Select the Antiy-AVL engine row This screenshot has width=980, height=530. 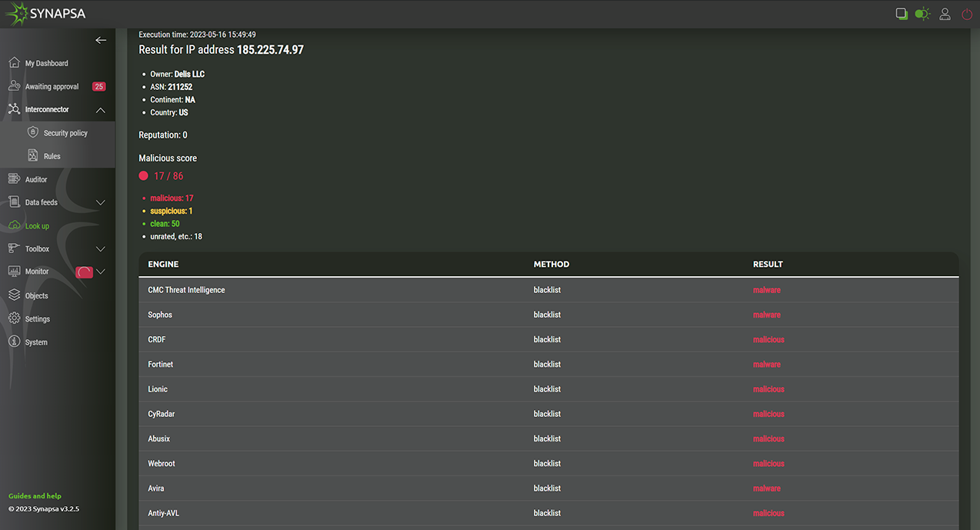point(548,513)
